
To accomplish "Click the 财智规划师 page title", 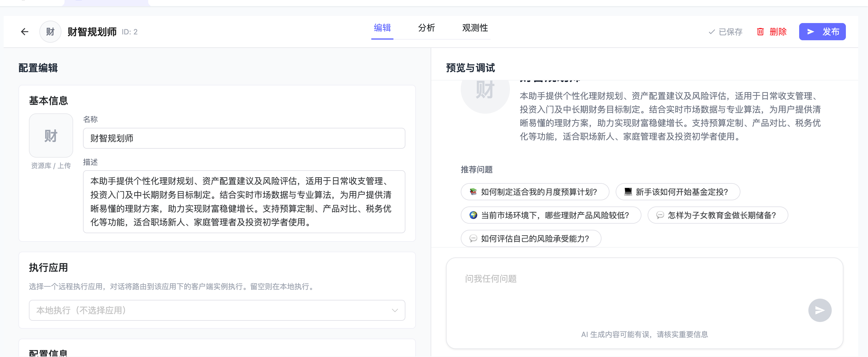I will [92, 32].
